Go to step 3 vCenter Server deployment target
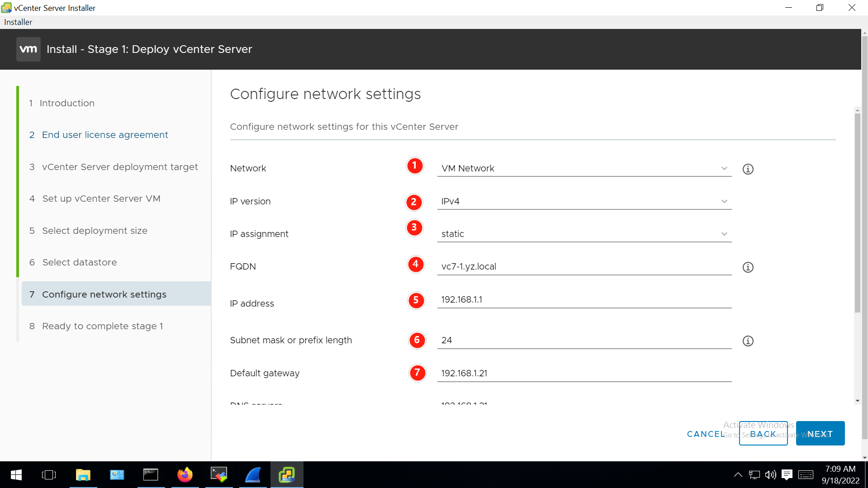The height and width of the screenshot is (488, 868). point(114,167)
